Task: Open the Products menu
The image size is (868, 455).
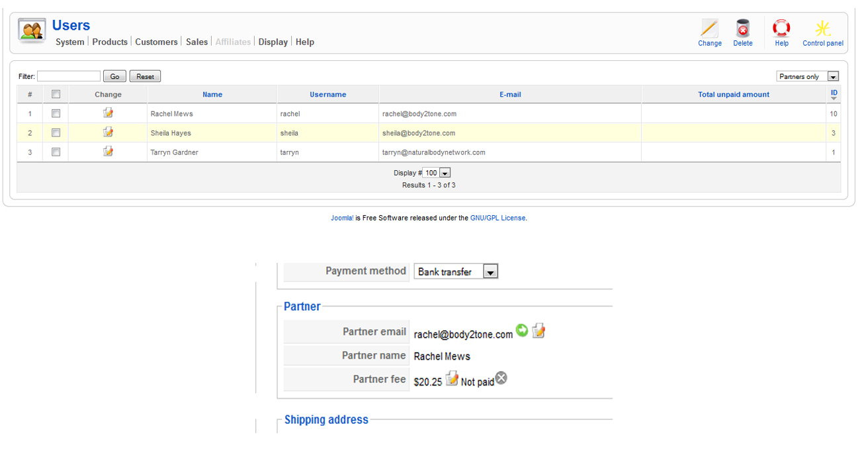Action: (110, 42)
